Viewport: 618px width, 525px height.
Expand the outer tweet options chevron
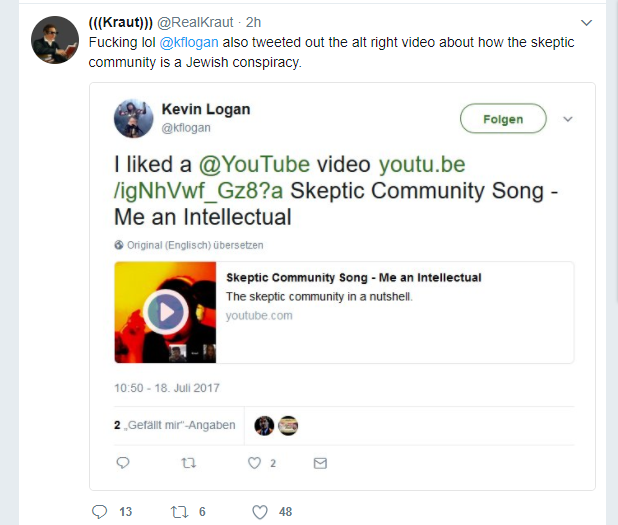(x=586, y=22)
